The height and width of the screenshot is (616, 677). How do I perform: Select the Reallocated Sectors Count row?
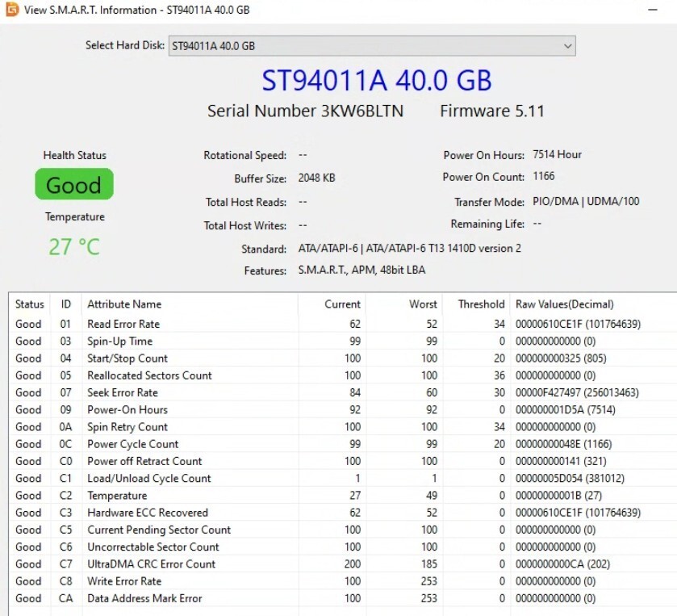343,375
